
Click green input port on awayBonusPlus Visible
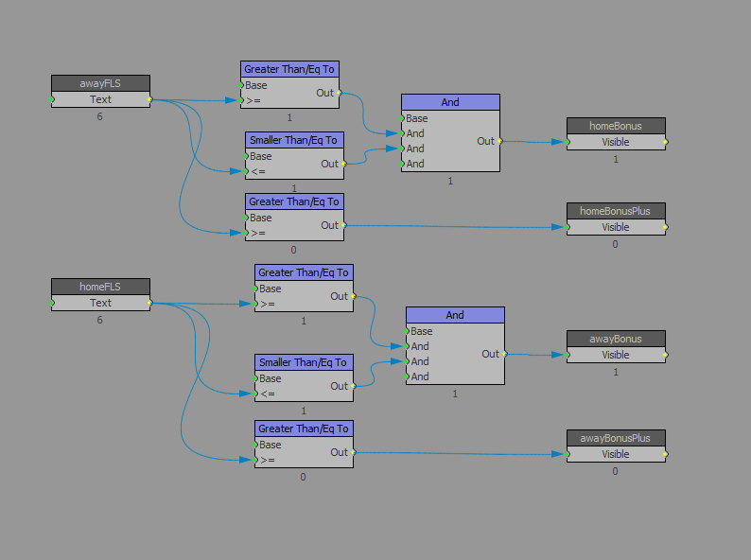(568, 454)
